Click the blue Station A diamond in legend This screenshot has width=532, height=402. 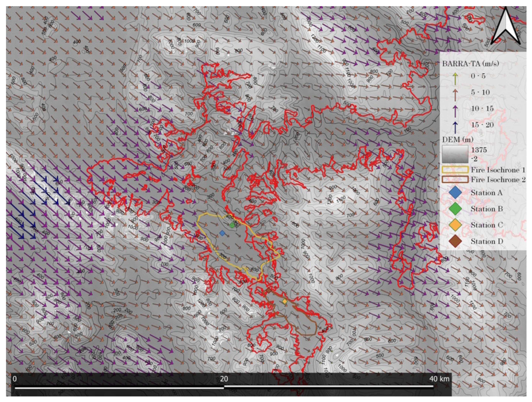pos(455,193)
